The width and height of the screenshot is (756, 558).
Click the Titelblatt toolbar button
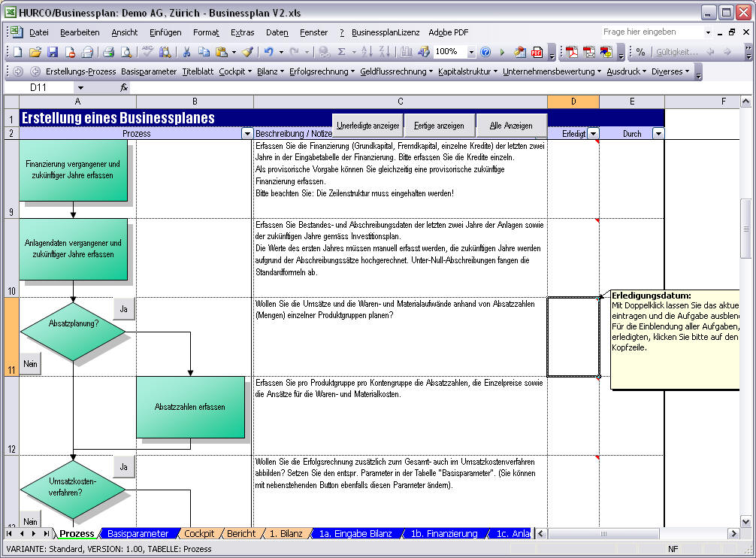click(x=198, y=71)
